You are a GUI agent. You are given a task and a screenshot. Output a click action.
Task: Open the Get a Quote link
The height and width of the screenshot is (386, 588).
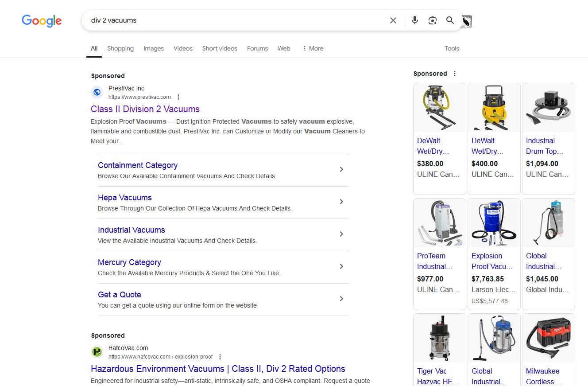tap(120, 295)
